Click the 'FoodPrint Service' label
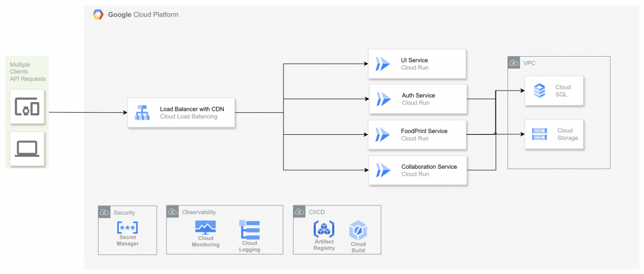Screen dimensions: 644x274 425,131
